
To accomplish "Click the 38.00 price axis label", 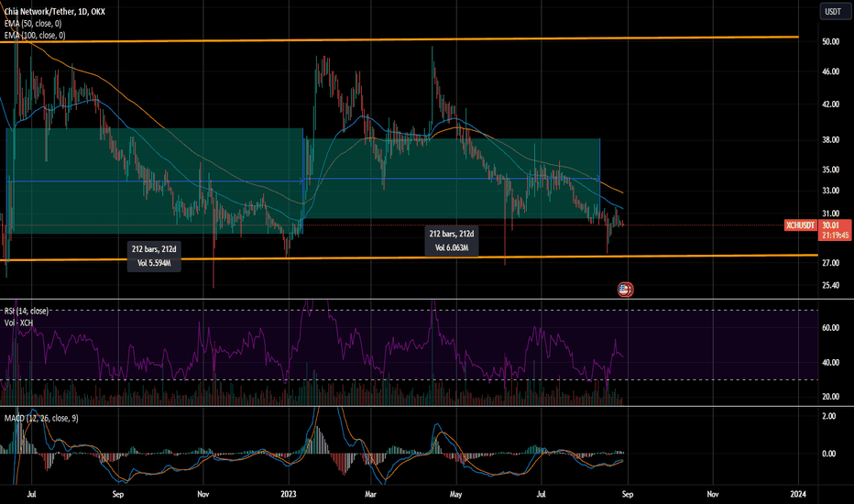I will click(830, 140).
